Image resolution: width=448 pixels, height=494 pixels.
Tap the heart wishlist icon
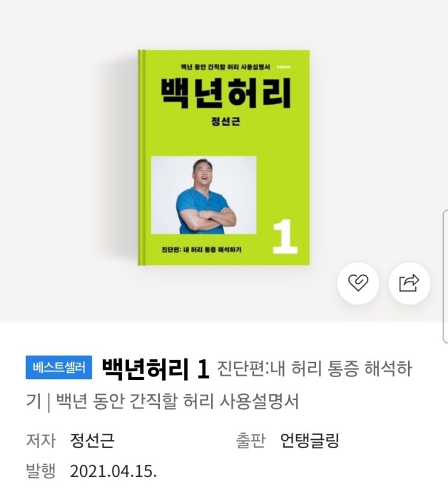pos(358,283)
